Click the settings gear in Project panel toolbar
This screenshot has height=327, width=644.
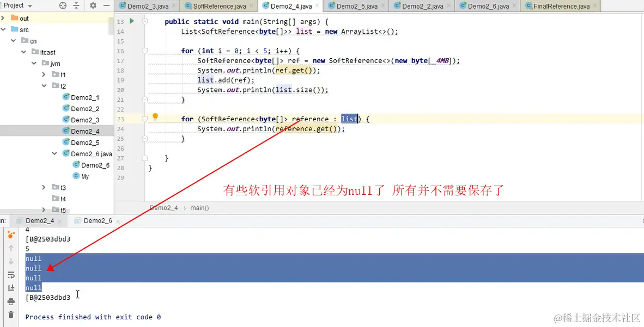pyautogui.click(x=93, y=5)
